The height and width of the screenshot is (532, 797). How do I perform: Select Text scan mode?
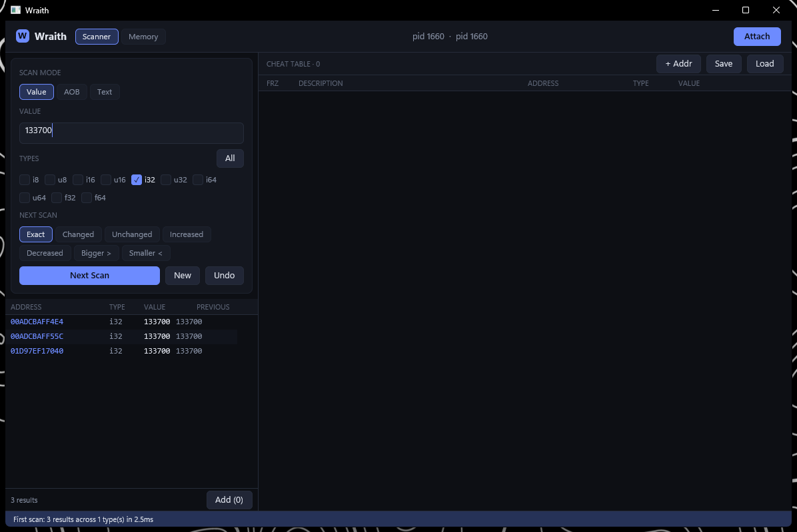(105, 92)
